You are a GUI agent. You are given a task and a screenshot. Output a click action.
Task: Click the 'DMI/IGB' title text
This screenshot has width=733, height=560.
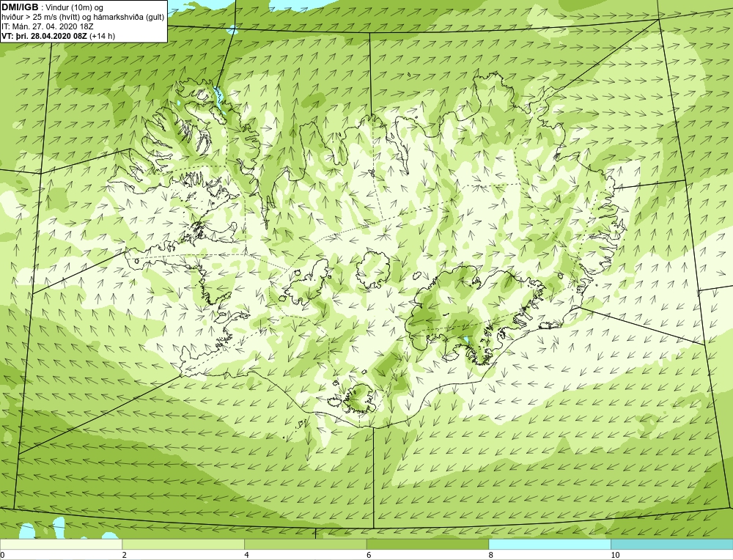(20, 7)
